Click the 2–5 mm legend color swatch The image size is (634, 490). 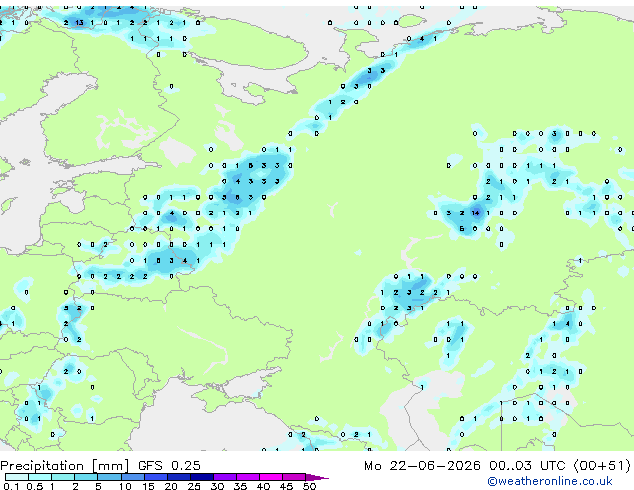click(86, 477)
